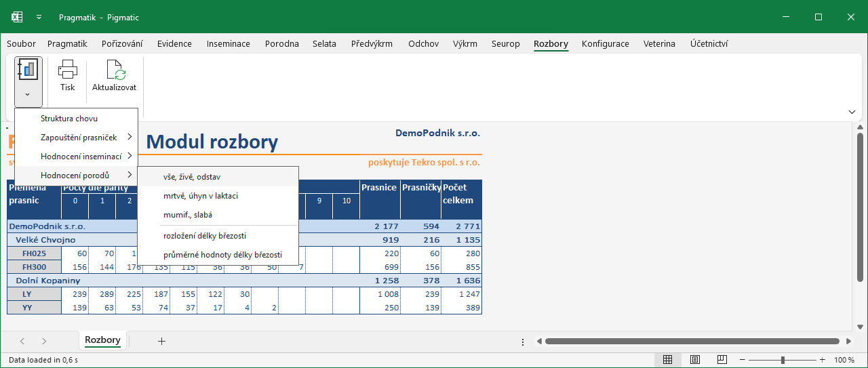The height and width of the screenshot is (368, 868).
Task: Click the zoom out minus button
Action: coord(743,360)
